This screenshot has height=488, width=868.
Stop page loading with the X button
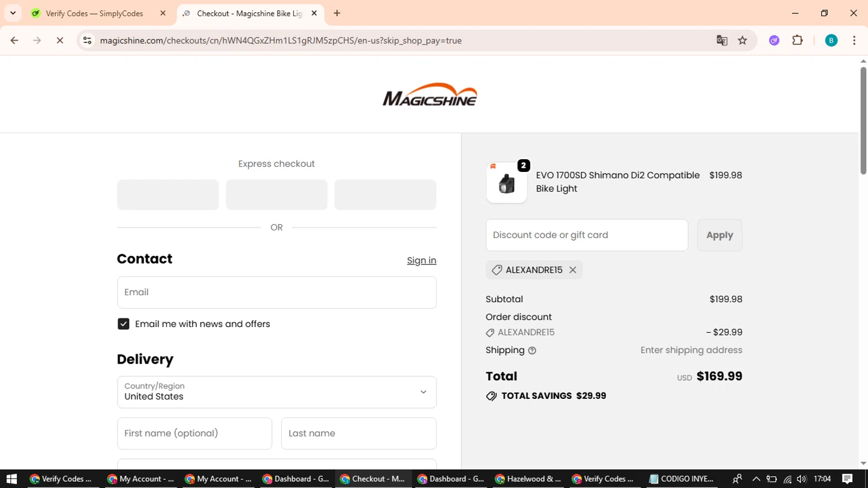[x=60, y=41]
